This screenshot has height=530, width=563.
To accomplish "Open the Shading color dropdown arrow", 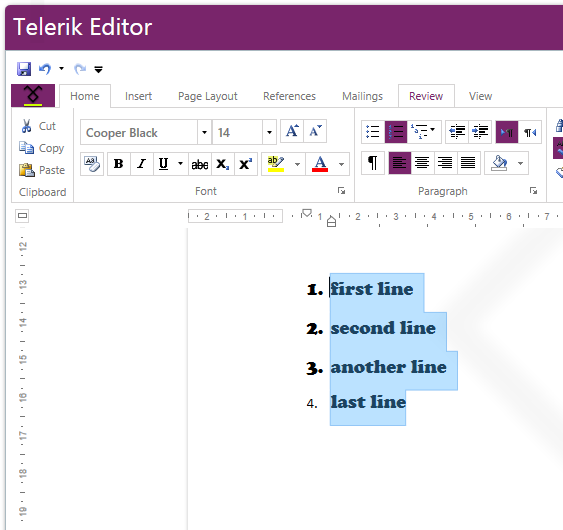I will click(521, 163).
